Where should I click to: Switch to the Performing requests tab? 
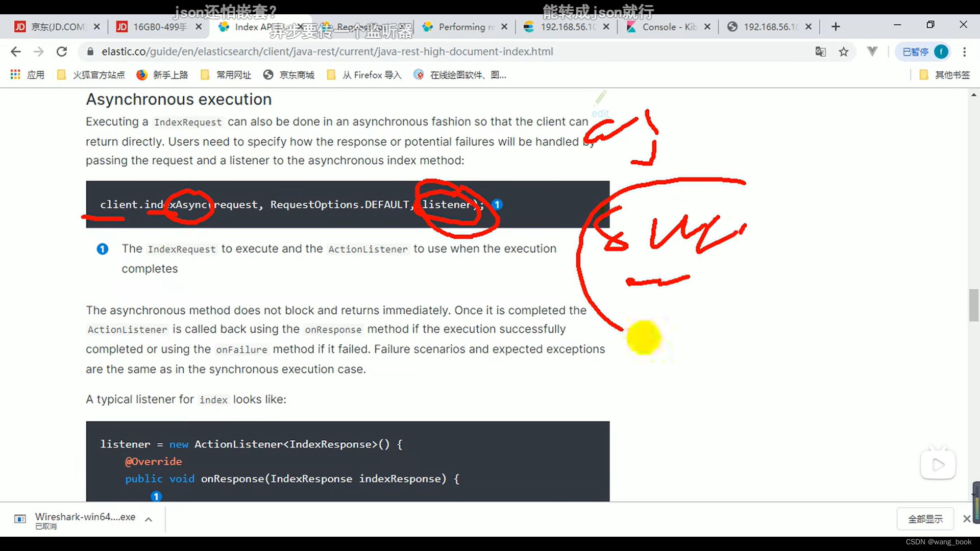[459, 27]
